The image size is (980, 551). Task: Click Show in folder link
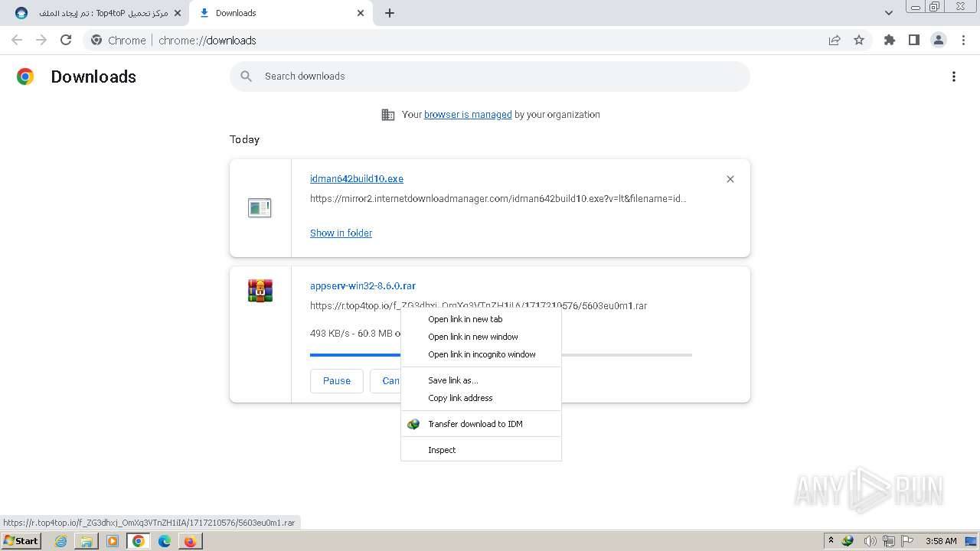(x=341, y=233)
